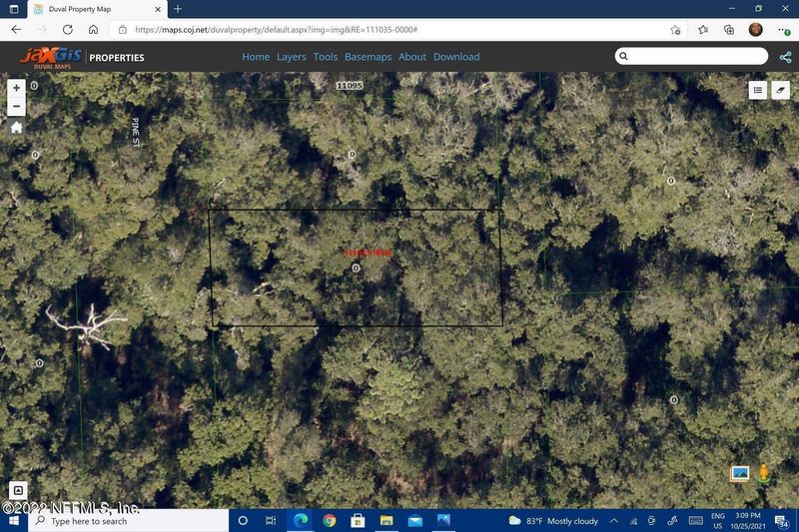Viewport: 799px width, 532px height.
Task: Open the Layers menu
Action: point(292,57)
